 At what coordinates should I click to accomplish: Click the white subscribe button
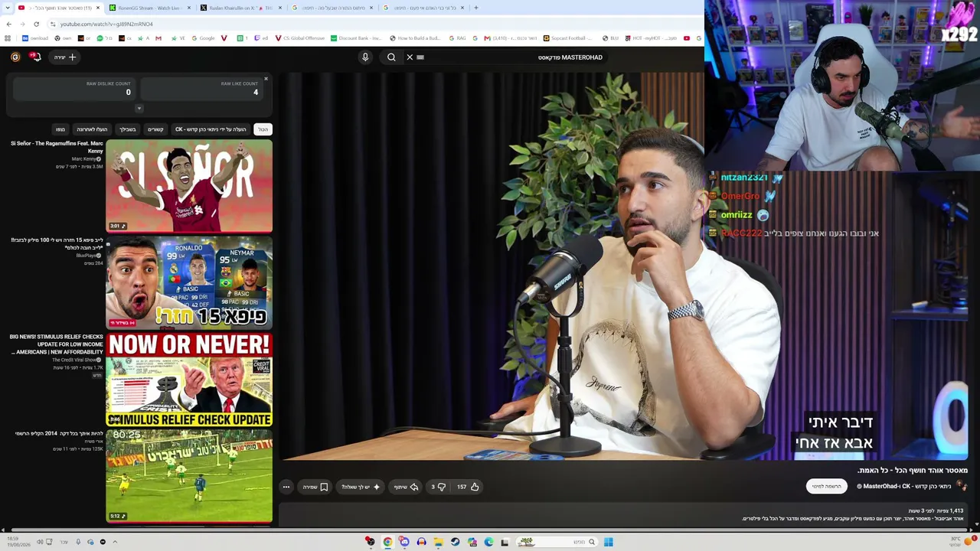[x=827, y=487]
